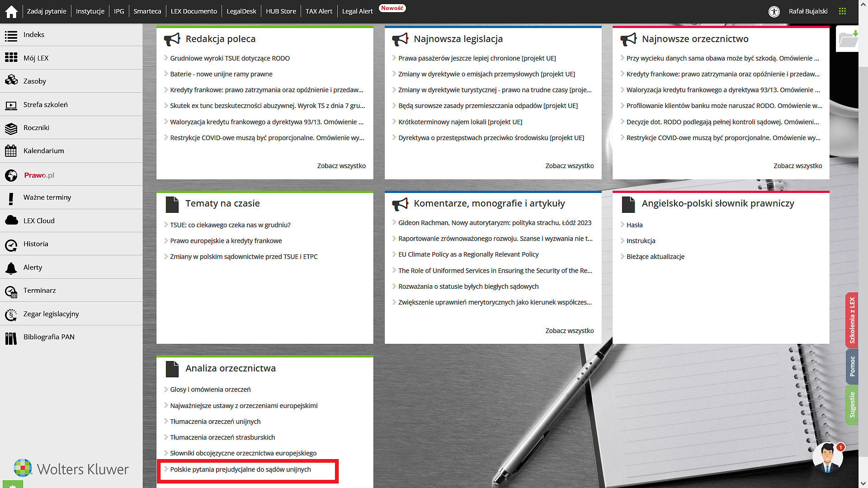This screenshot has width=868, height=488.
Task: Click the Sugestie side tab
Action: click(852, 404)
